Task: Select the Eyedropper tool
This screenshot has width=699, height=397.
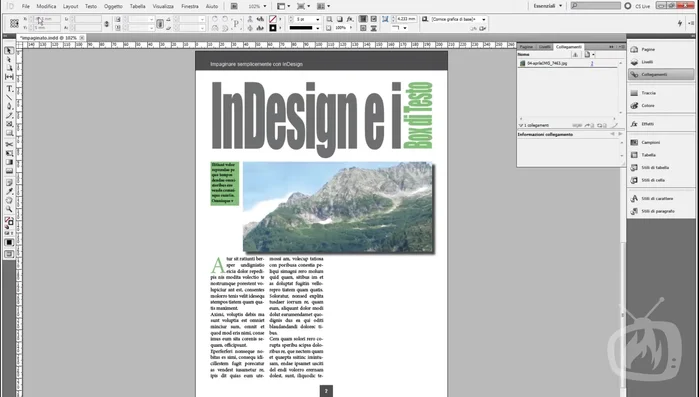Action: pyautogui.click(x=9, y=192)
